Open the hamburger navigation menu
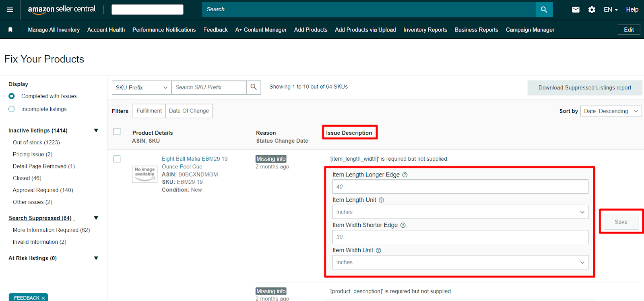 (x=10, y=10)
